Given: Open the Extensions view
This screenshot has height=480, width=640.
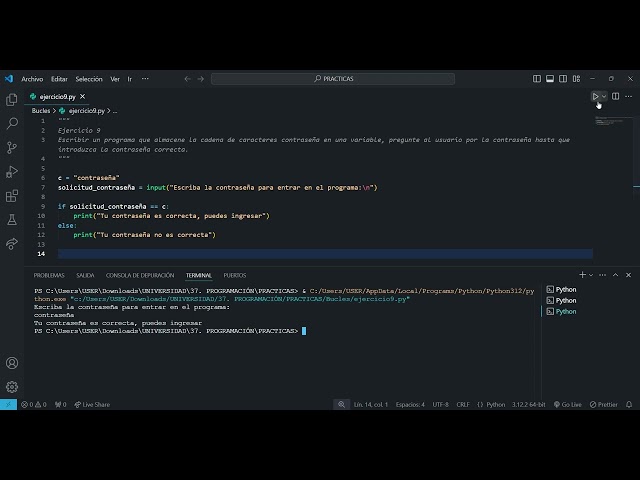Looking at the screenshot, I should 12,196.
